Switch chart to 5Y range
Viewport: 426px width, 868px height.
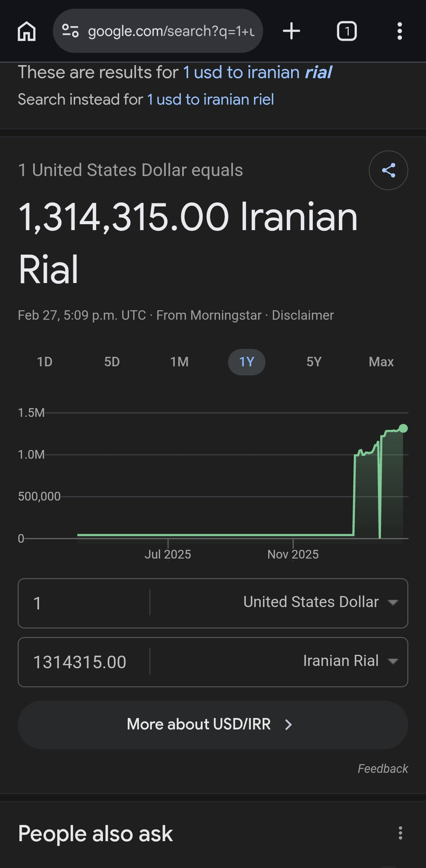(314, 362)
